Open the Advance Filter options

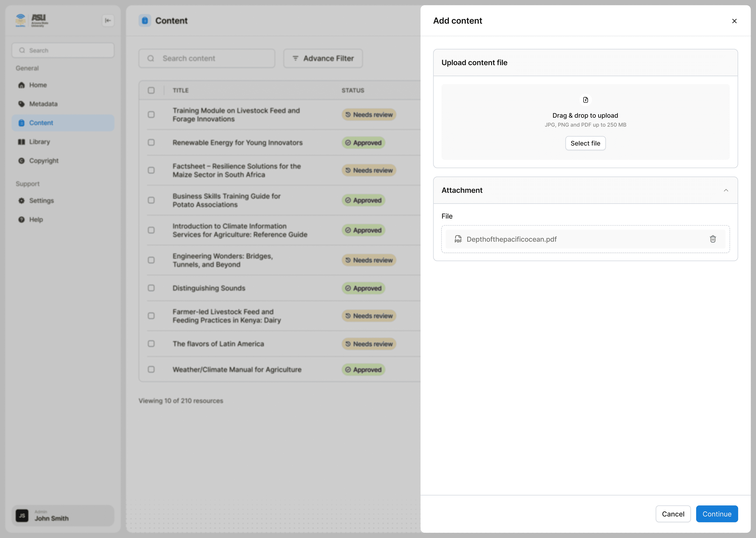click(x=323, y=58)
